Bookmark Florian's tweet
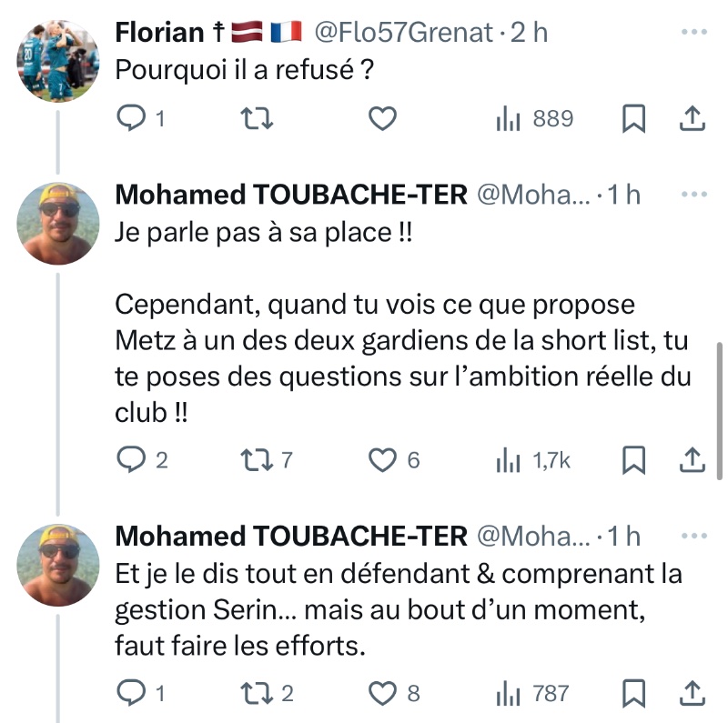Image resolution: width=728 pixels, height=723 pixels. (x=633, y=118)
